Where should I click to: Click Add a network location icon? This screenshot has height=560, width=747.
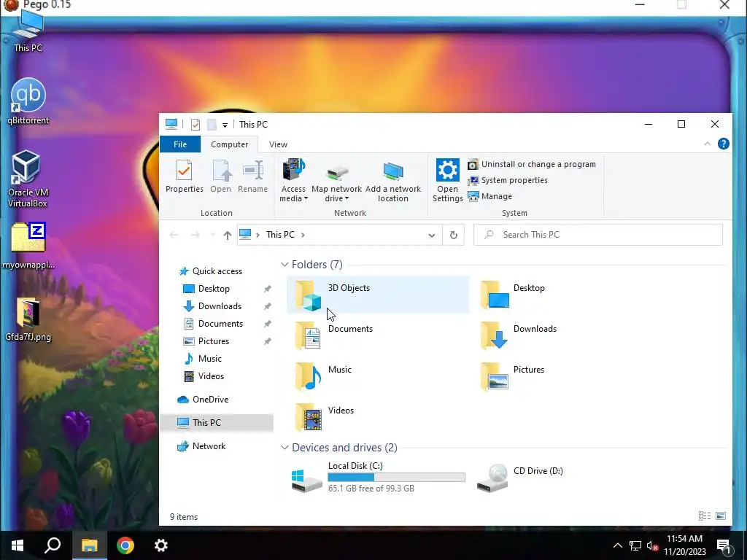tap(393, 171)
